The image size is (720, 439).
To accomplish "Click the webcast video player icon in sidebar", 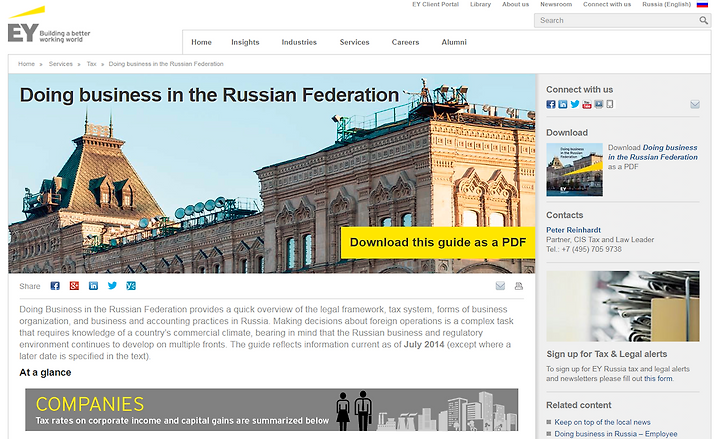I will point(598,104).
